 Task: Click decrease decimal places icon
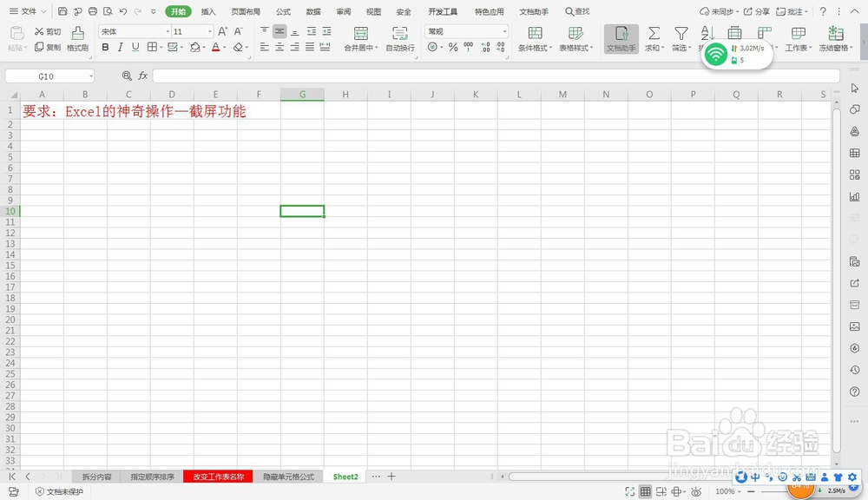[501, 47]
